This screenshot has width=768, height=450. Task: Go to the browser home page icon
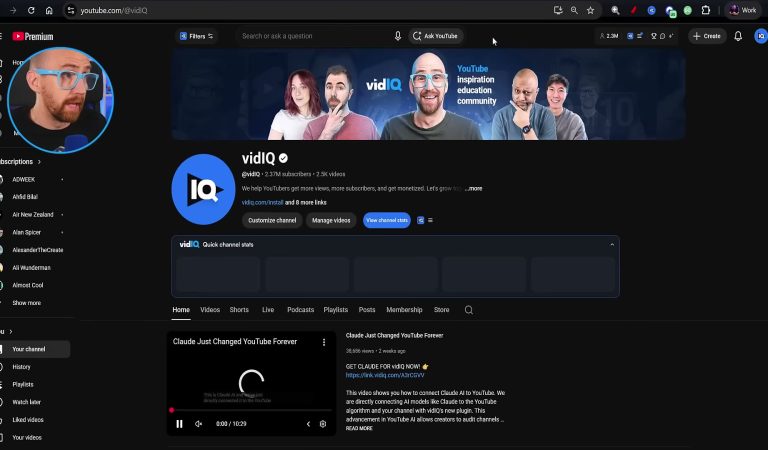(49, 10)
